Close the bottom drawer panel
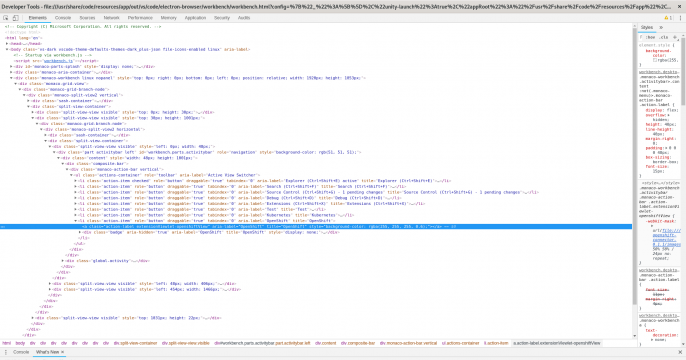The width and height of the screenshot is (686, 360). pos(680,352)
